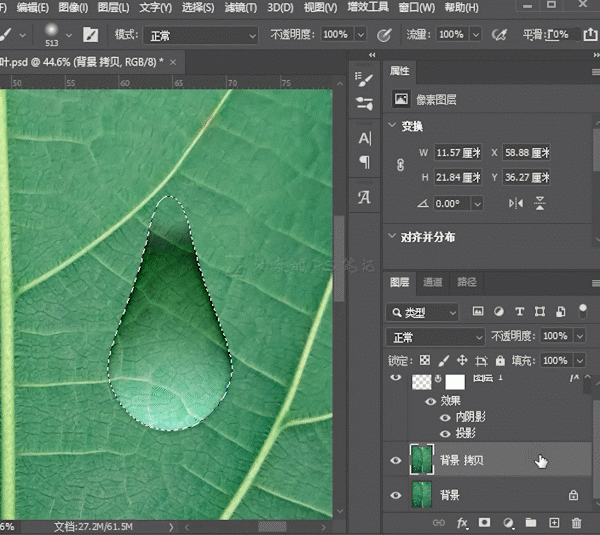Open the Glyphs panel icon
This screenshot has width=600, height=535.
(364, 197)
